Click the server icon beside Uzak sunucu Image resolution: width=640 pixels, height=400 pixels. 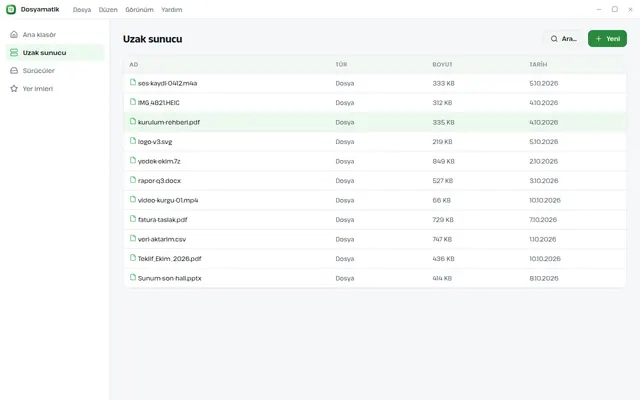tap(14, 52)
